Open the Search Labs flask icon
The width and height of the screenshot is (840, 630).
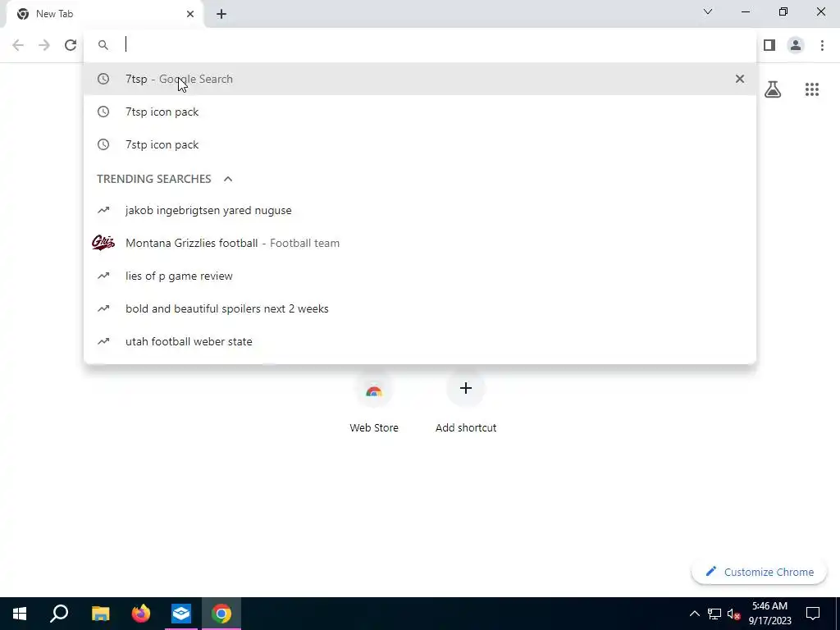point(773,89)
